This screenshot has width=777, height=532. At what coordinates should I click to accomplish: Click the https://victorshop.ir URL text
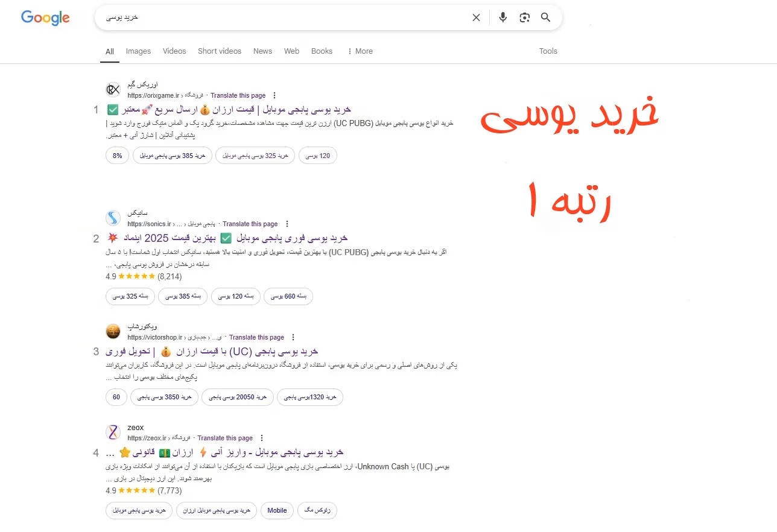pyautogui.click(x=155, y=337)
